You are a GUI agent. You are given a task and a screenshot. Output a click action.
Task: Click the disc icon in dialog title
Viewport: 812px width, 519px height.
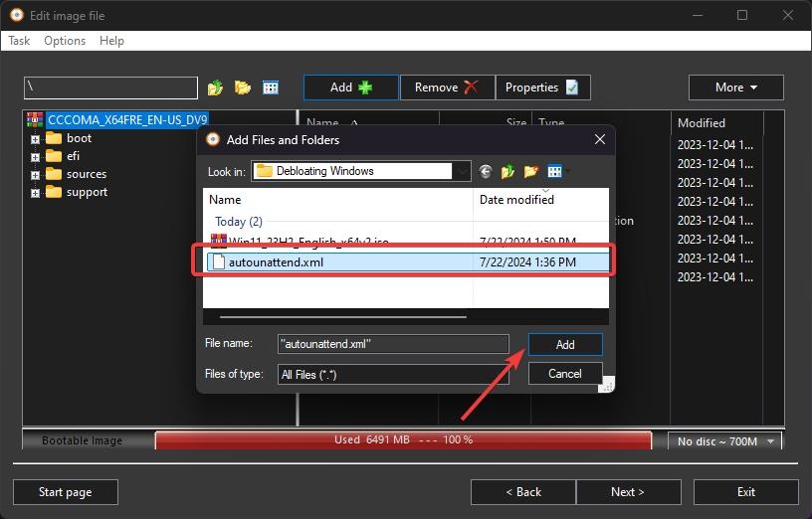(x=213, y=139)
